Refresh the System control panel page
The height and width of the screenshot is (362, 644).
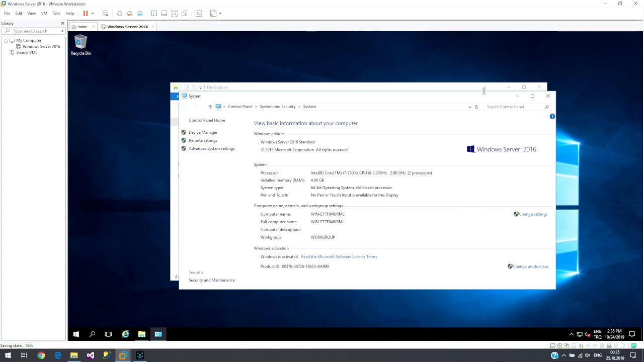476,107
